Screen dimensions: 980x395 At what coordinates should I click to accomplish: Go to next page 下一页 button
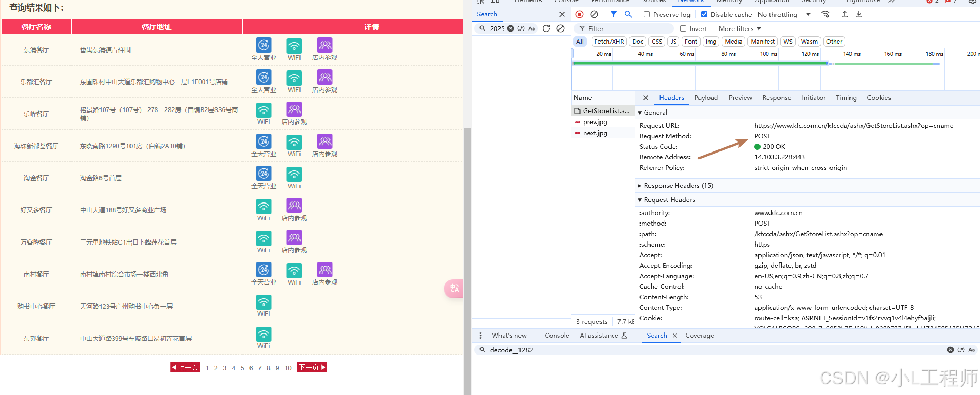(x=312, y=367)
